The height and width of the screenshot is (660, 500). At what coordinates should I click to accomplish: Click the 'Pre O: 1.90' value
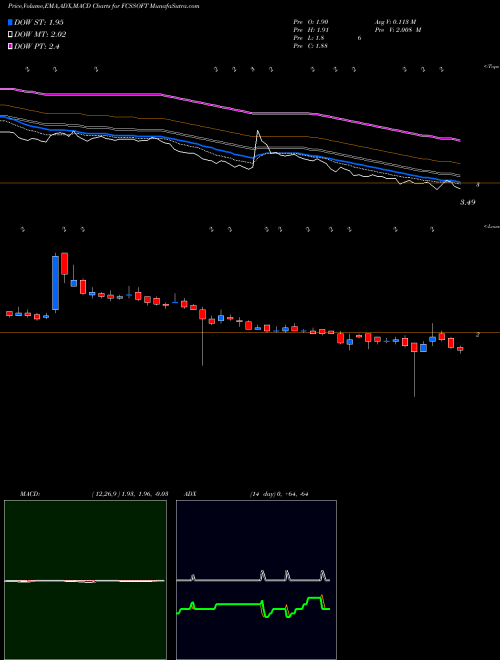[311, 21]
